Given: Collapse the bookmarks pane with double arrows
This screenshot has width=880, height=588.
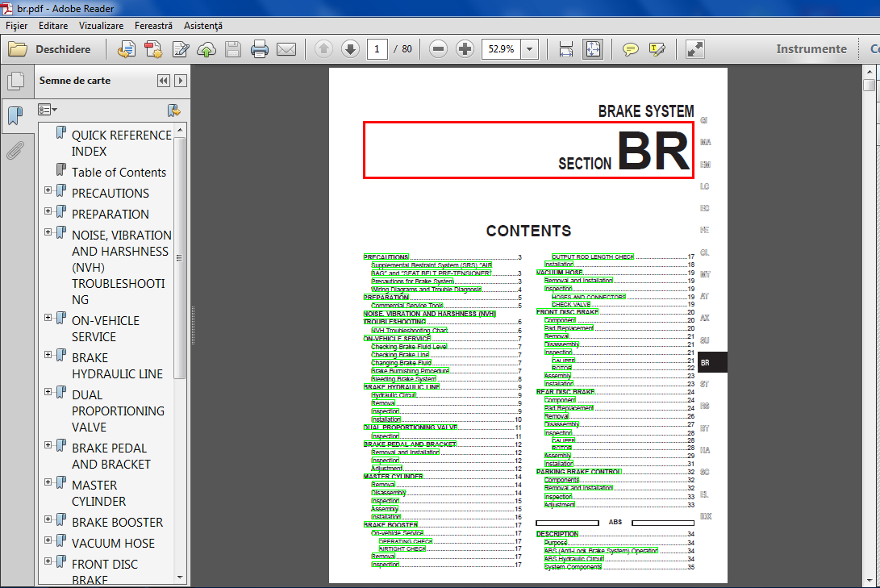Looking at the screenshot, I should tap(163, 81).
